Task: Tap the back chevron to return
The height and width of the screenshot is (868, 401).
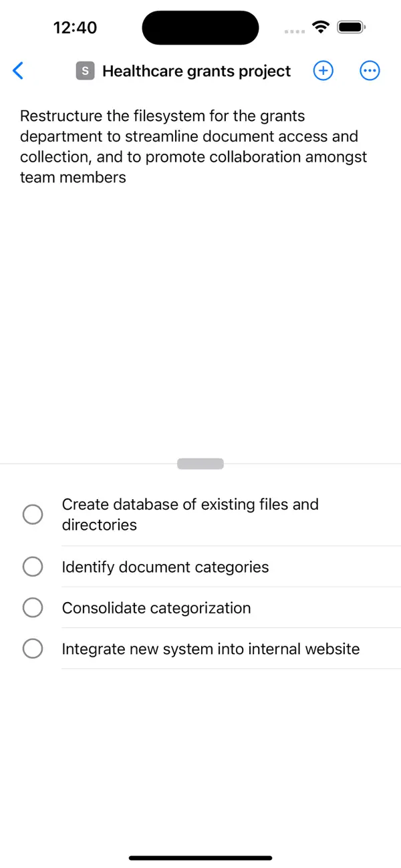Action: (18, 70)
